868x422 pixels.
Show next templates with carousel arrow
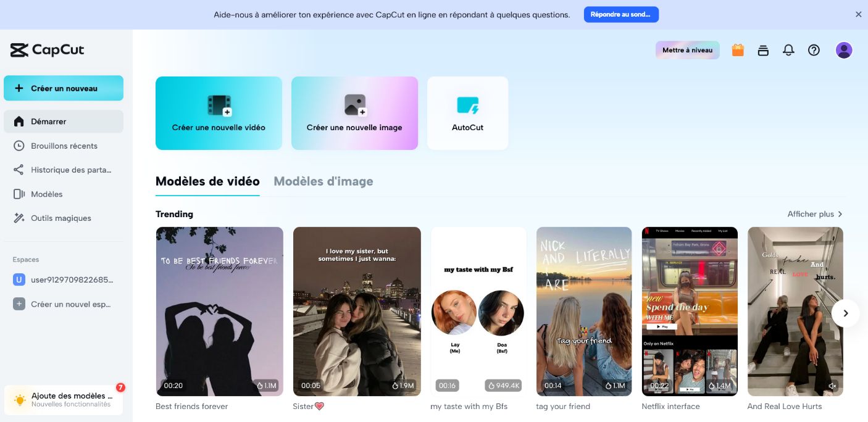coord(845,313)
